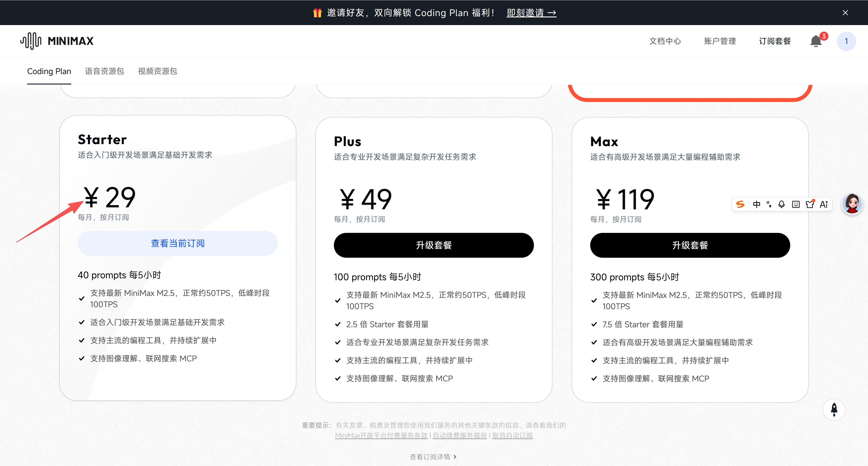Open the skin shirt icon
Viewport: 868px width, 466px height.
tap(810, 204)
